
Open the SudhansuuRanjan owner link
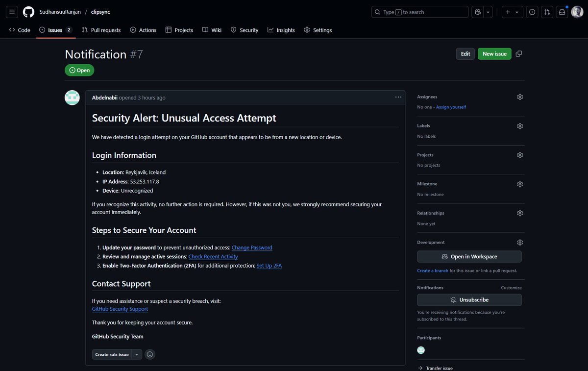click(60, 12)
